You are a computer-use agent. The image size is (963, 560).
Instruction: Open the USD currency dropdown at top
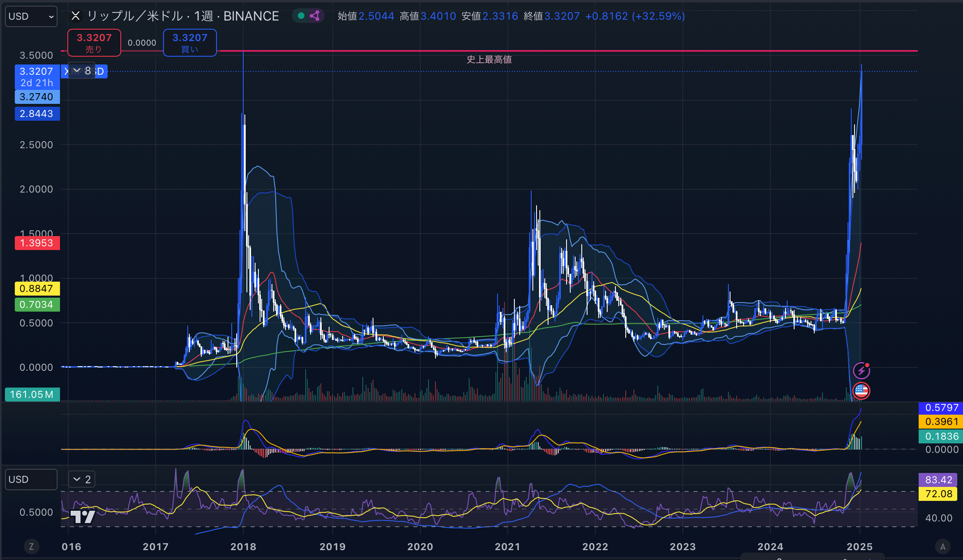(31, 16)
